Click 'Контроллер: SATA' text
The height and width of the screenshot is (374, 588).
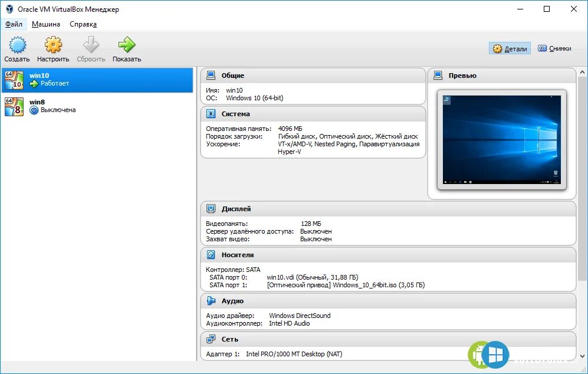[233, 270]
